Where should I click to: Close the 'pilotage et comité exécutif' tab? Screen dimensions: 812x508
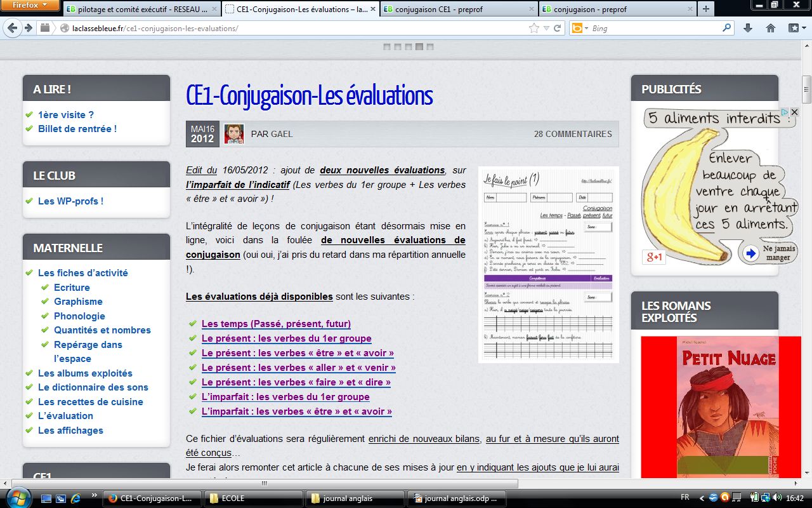point(213,10)
